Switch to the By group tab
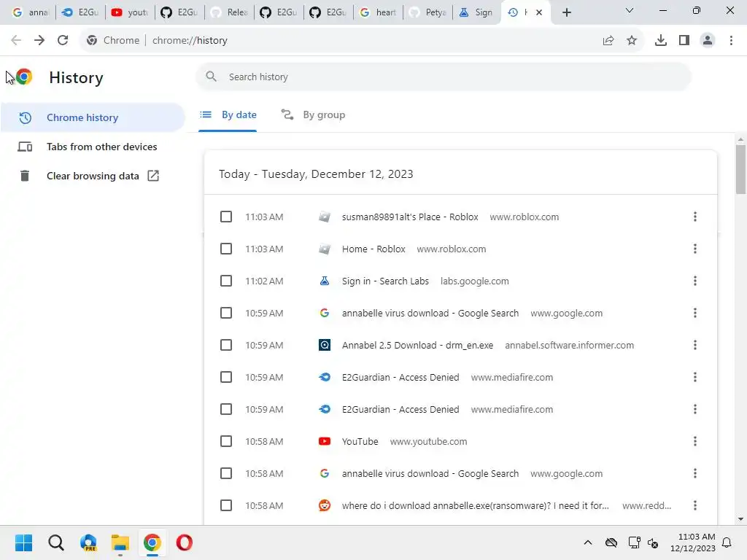This screenshot has width=747, height=560. point(313,114)
